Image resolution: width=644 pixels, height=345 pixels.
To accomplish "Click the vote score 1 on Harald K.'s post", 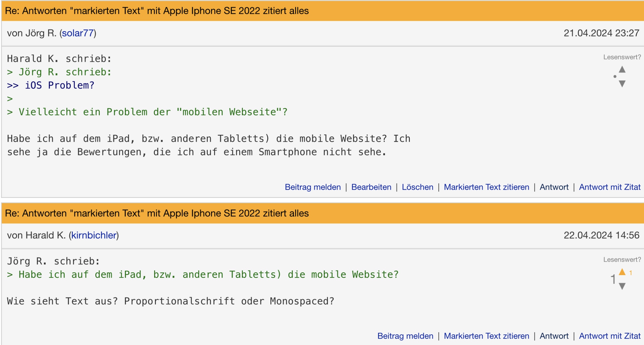I will coord(613,279).
